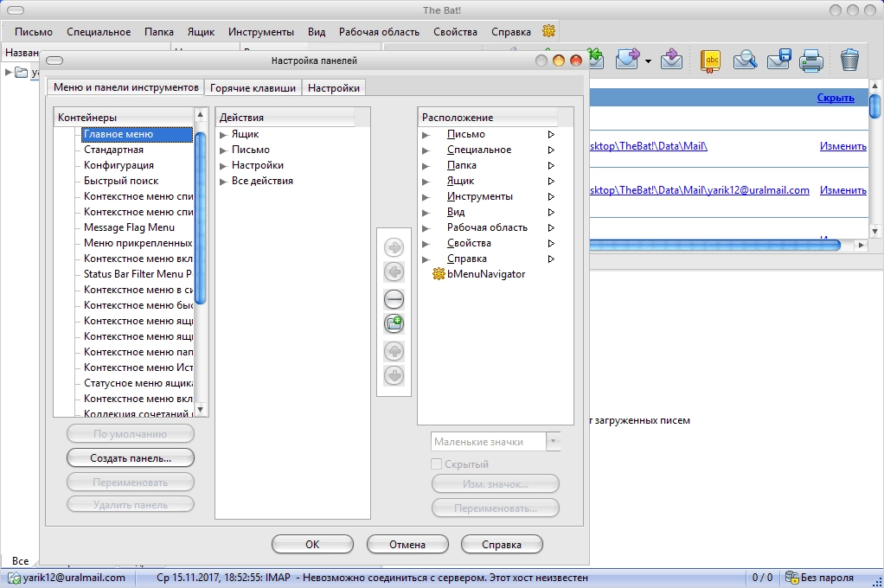The width and height of the screenshot is (884, 588).
Task: Select 'Свойства' in the Расположение tree
Action: [469, 244]
